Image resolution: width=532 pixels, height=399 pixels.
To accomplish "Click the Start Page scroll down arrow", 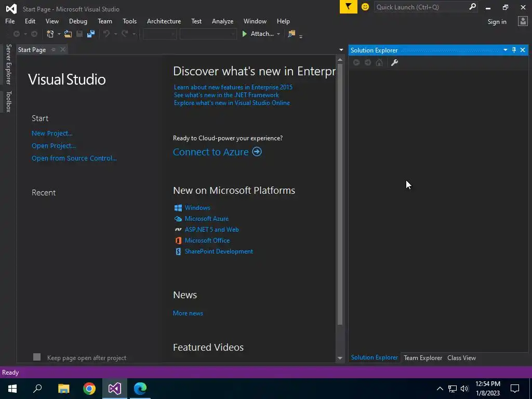I will click(340, 358).
